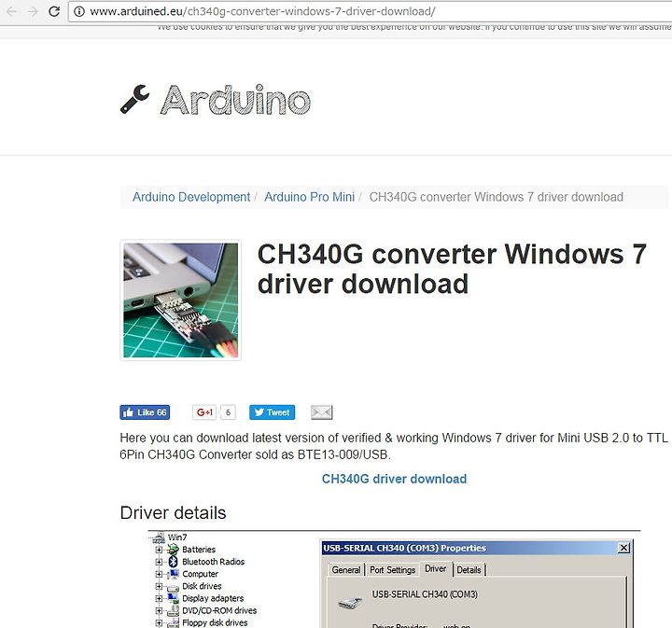This screenshot has height=628, width=672.
Task: Open the Arduino site title logo
Action: click(x=235, y=100)
